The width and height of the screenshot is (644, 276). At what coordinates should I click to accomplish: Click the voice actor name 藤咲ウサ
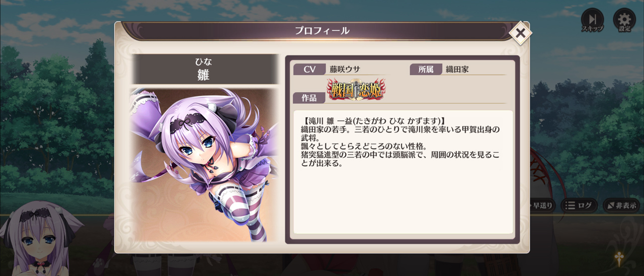coord(345,70)
